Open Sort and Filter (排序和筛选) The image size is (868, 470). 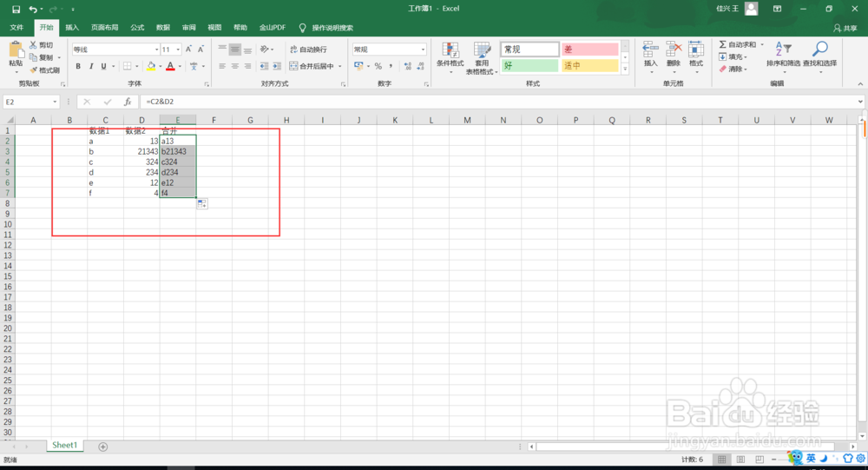(783, 56)
